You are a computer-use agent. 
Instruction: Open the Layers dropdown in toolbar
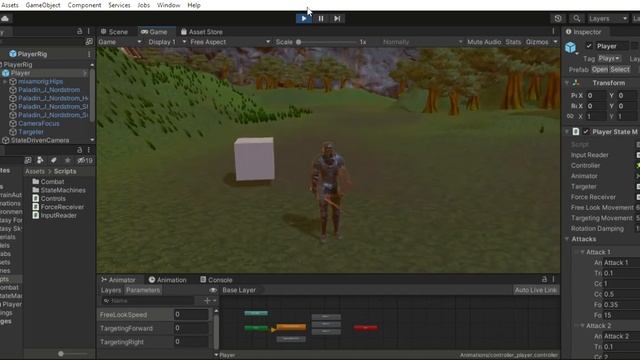[x=607, y=18]
